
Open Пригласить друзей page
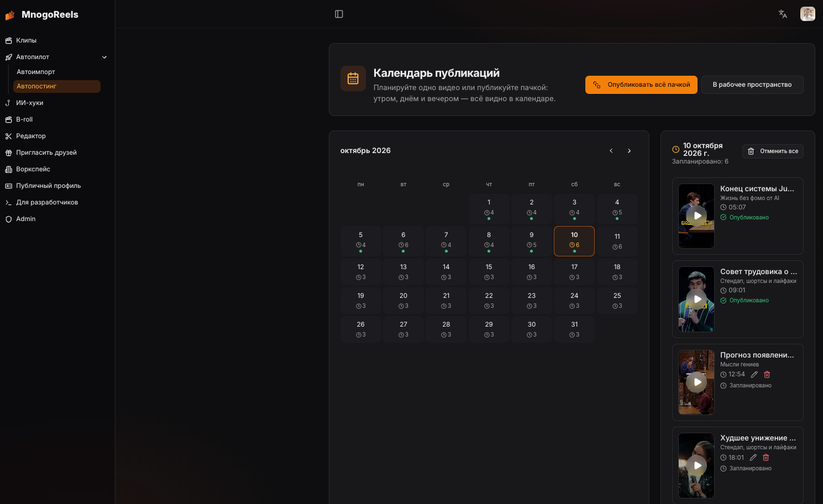(x=57, y=153)
